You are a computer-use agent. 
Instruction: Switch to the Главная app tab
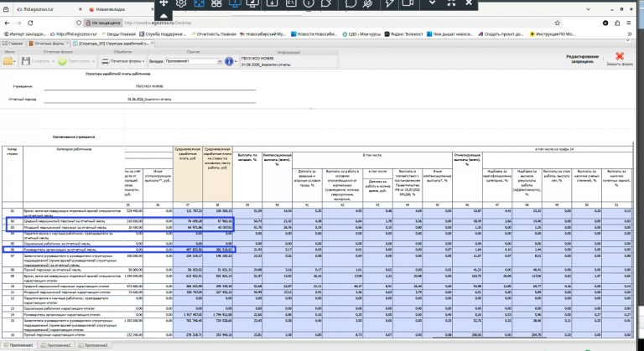pyautogui.click(x=13, y=43)
